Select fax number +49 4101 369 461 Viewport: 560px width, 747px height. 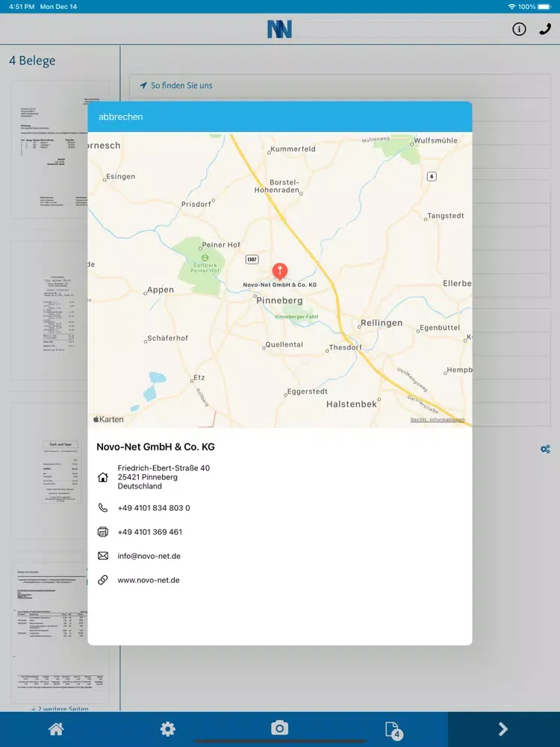[x=150, y=532]
